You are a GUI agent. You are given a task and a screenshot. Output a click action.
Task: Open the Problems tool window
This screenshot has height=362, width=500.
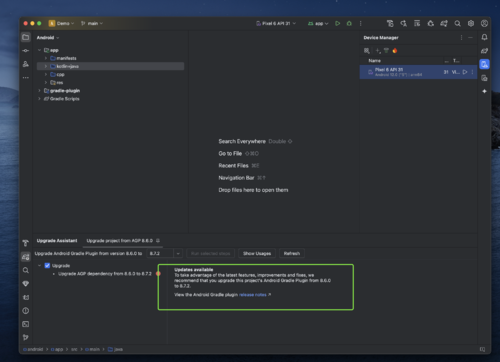pyautogui.click(x=26, y=311)
